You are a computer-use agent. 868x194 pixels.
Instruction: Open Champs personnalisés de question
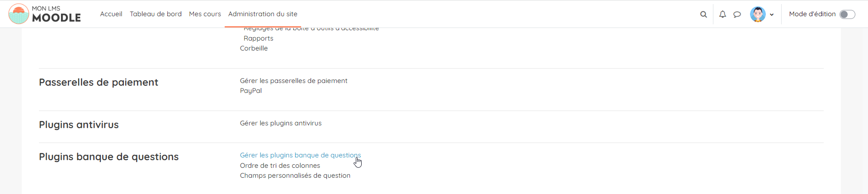tap(295, 176)
